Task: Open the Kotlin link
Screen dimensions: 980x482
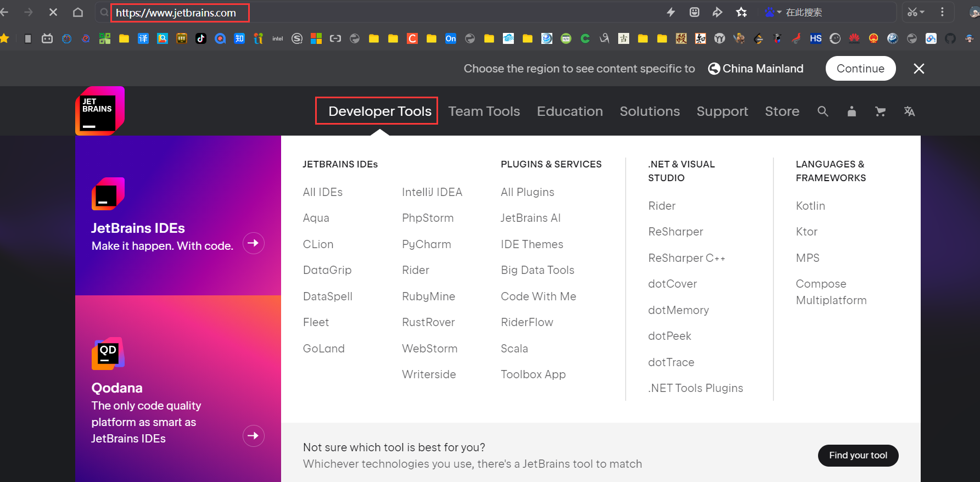Action: [810, 206]
